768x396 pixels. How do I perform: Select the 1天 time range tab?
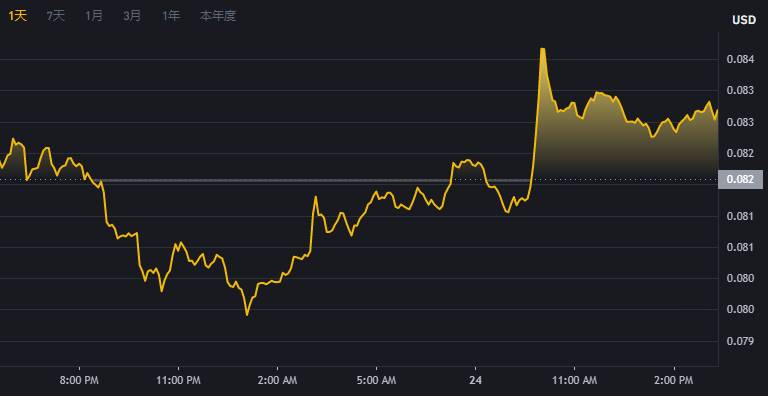(x=17, y=16)
